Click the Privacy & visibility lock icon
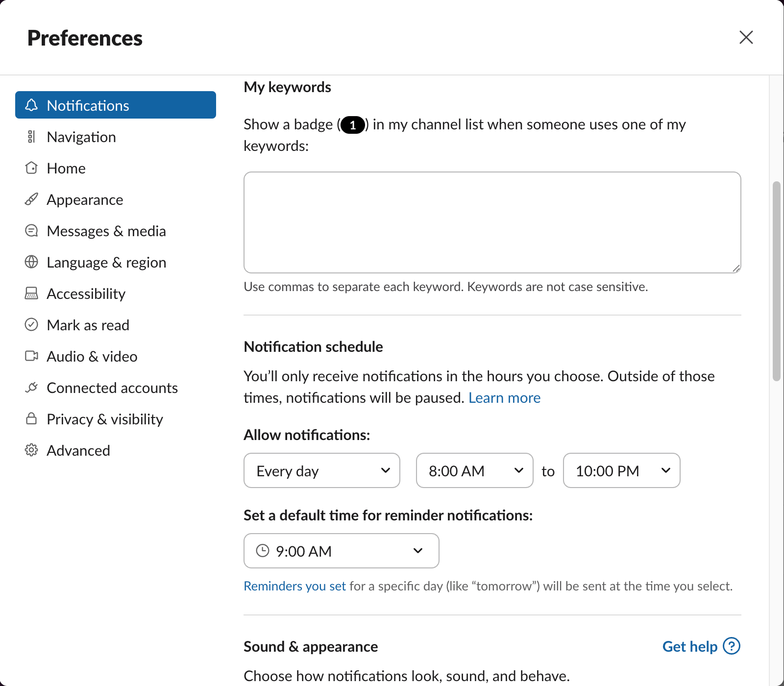 [31, 419]
